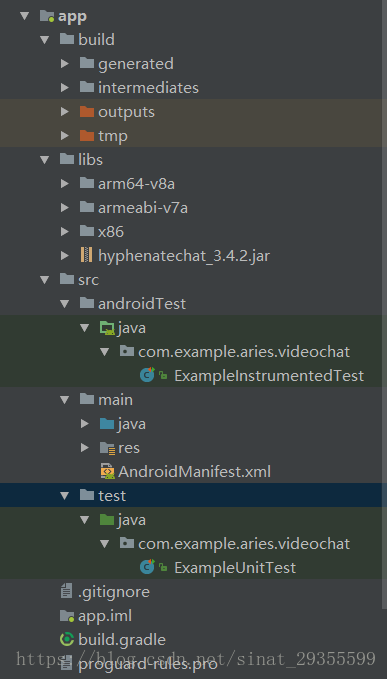Click the res resources folder icon

(107, 448)
